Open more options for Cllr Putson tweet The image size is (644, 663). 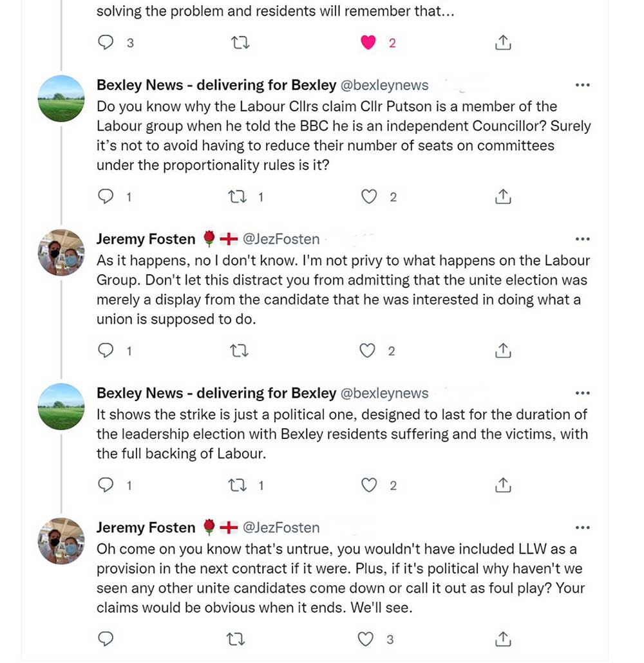[x=582, y=86]
